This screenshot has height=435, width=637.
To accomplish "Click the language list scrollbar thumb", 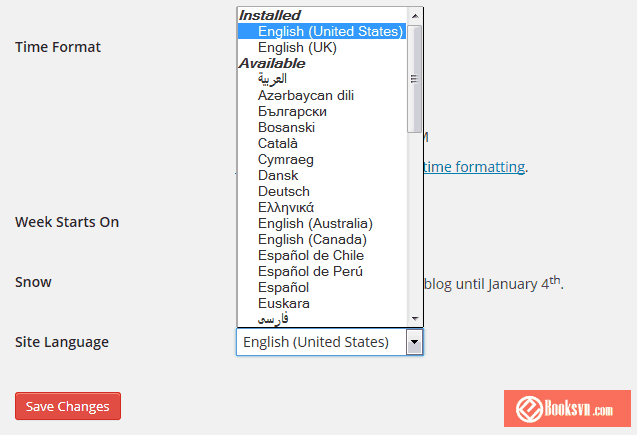I will (414, 79).
